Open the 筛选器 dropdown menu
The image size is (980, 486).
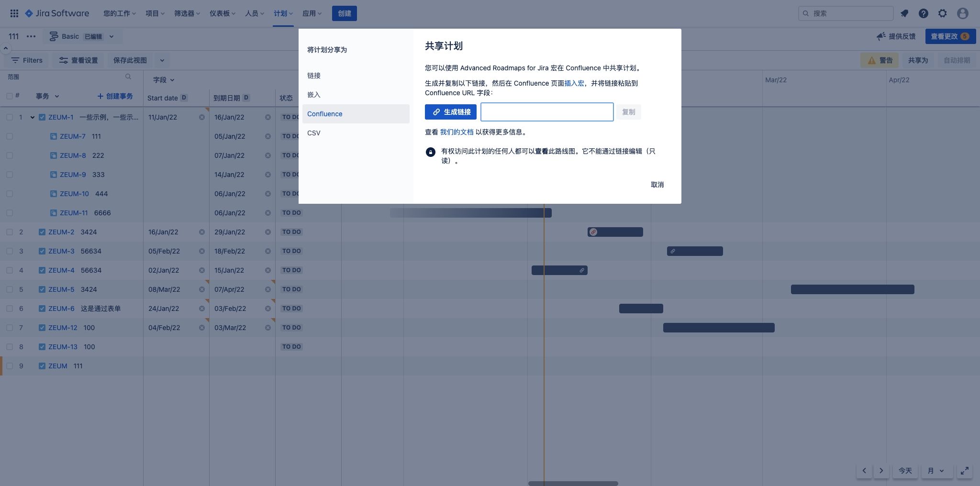(x=187, y=13)
